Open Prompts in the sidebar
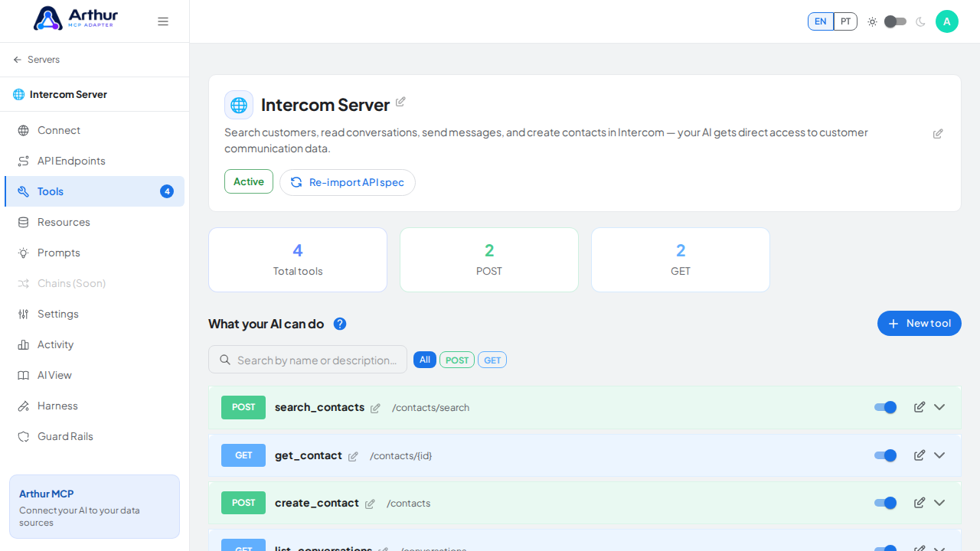The image size is (980, 551). pos(95,253)
